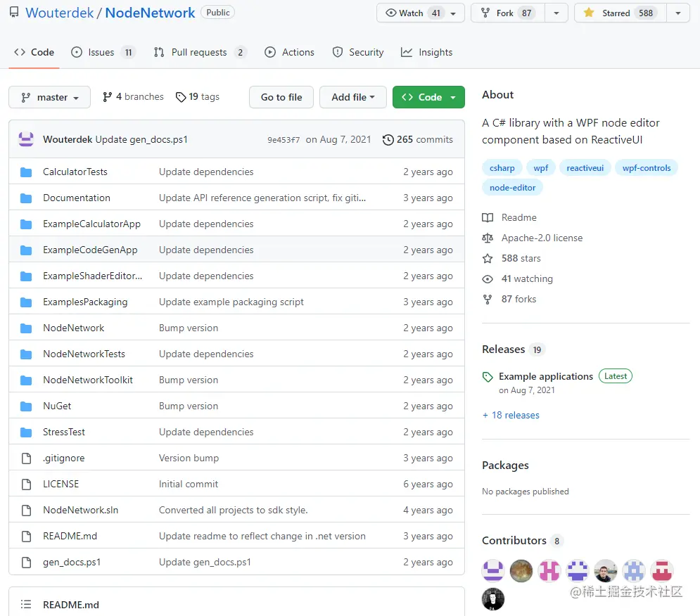The width and height of the screenshot is (700, 616).
Task: Switch to the Issues tab
Action: pyautogui.click(x=103, y=52)
